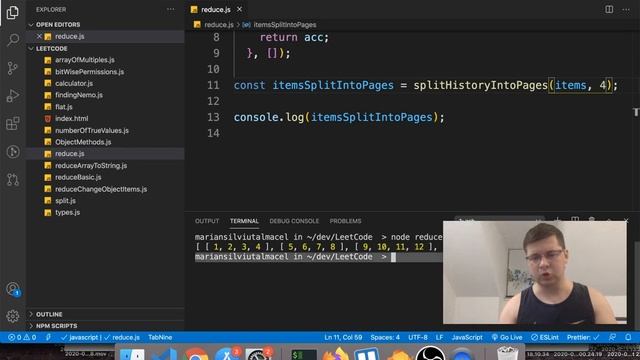
Task: Open the Search view in activity bar
Action: (x=13, y=40)
